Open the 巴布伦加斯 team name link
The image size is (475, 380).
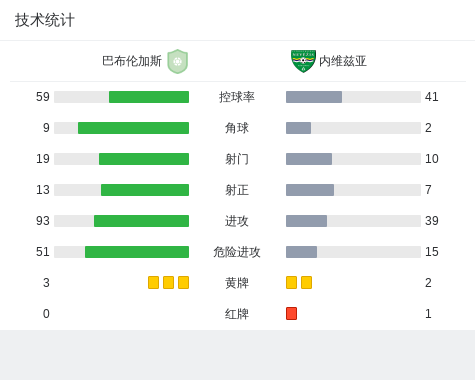tap(132, 61)
